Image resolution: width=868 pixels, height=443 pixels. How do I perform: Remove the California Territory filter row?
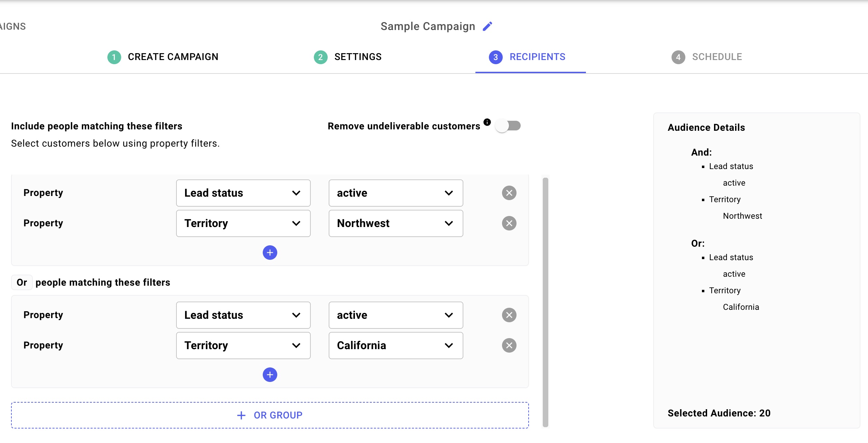(509, 345)
